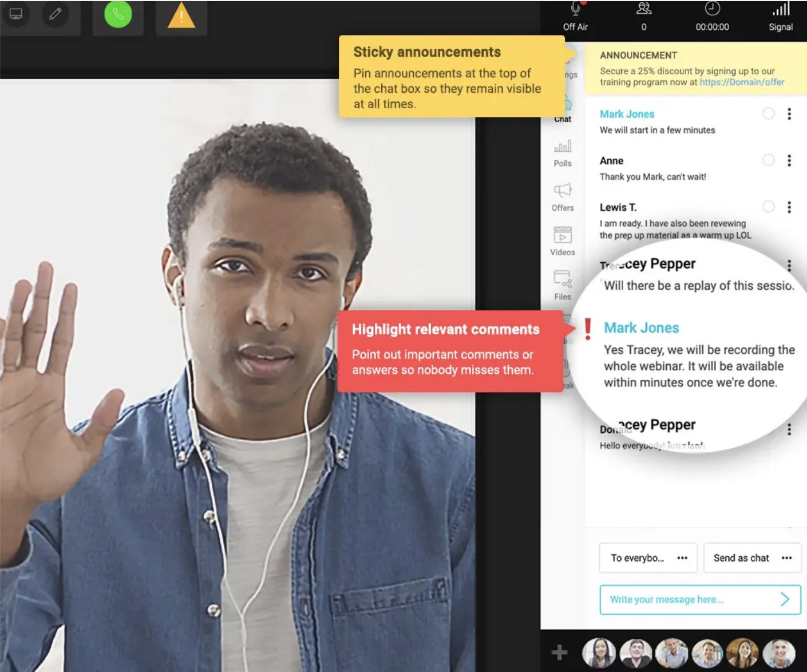Click the yellow warning triangle in the toolbar
This screenshot has width=807, height=672.
pyautogui.click(x=181, y=17)
